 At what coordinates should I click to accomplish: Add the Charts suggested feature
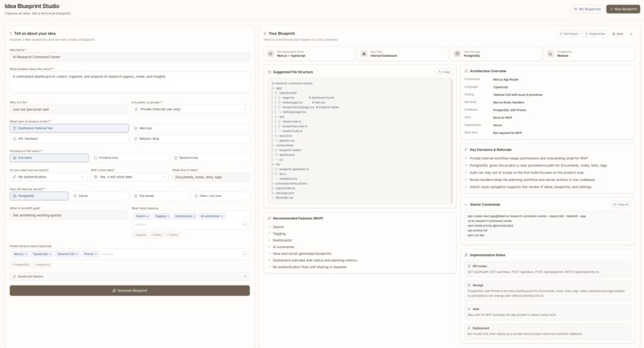[x=173, y=235]
